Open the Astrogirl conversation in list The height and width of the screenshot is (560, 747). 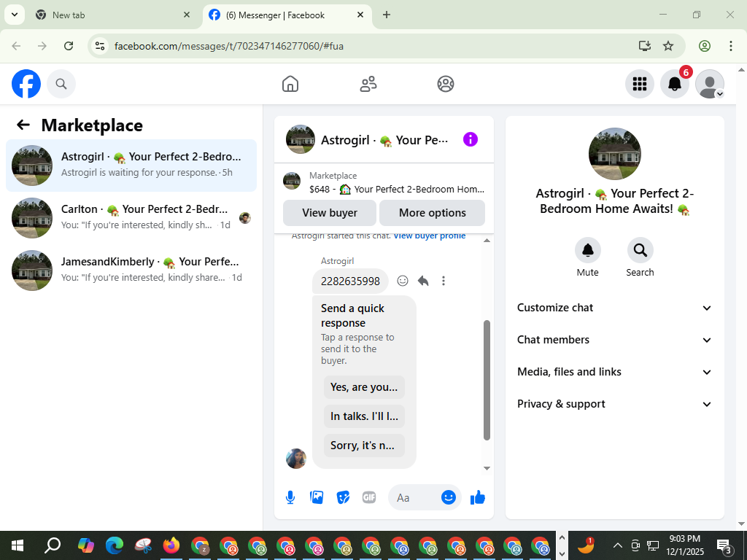(x=131, y=166)
